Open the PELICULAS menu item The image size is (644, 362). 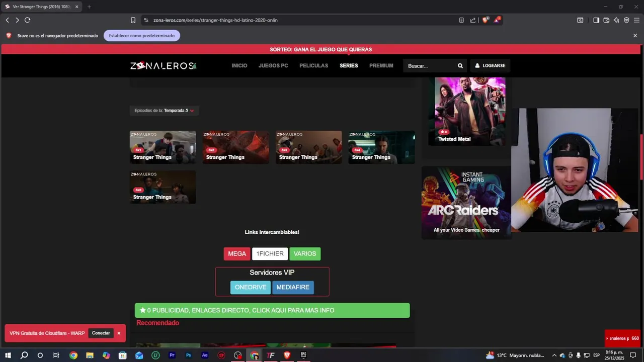coord(313,66)
